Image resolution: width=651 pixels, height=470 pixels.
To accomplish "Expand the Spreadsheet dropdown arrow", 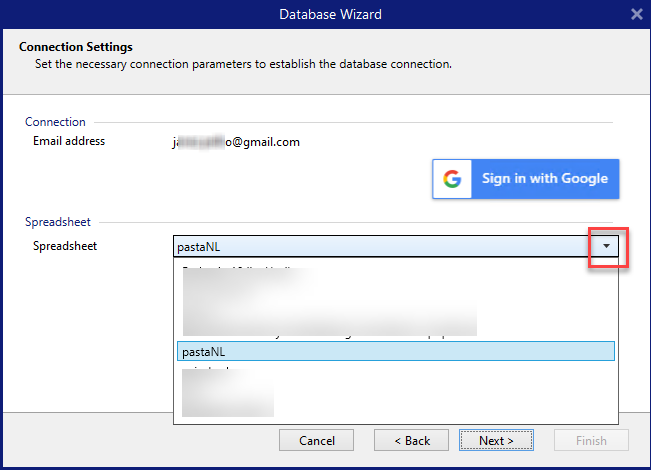I will click(x=606, y=246).
